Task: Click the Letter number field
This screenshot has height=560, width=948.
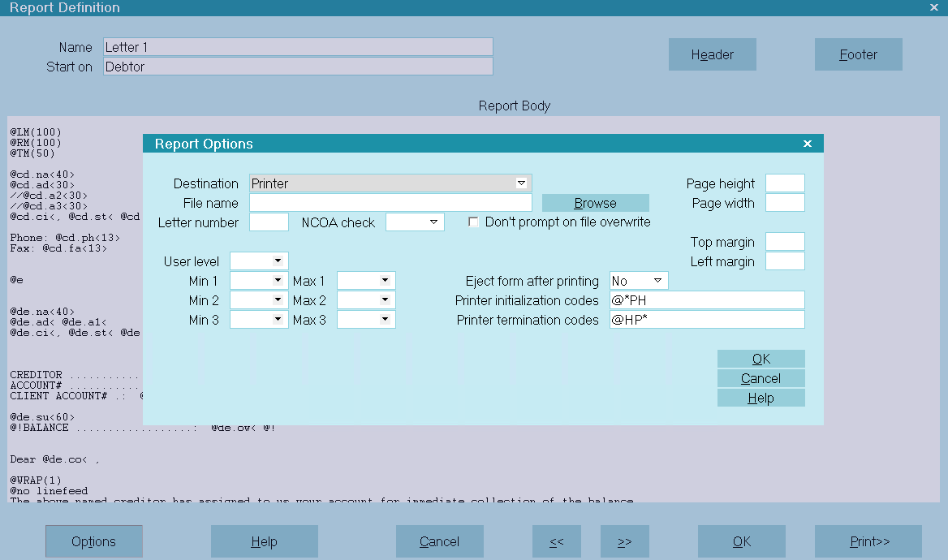Action: 269,222
